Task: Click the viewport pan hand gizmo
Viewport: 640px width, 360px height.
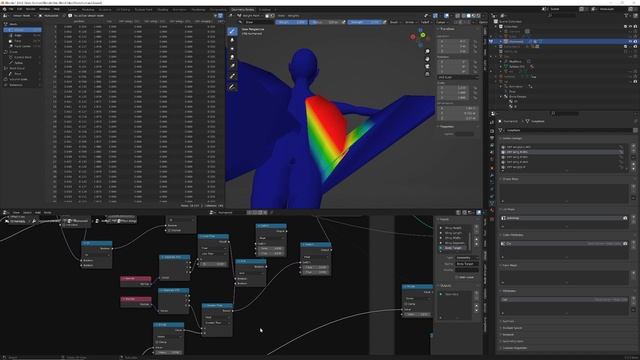Action: (427, 59)
